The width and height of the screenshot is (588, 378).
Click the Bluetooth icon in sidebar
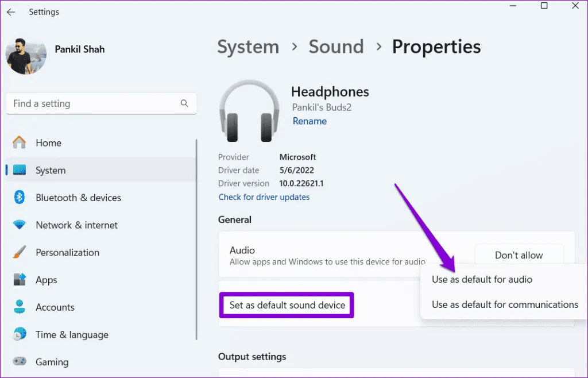click(20, 198)
